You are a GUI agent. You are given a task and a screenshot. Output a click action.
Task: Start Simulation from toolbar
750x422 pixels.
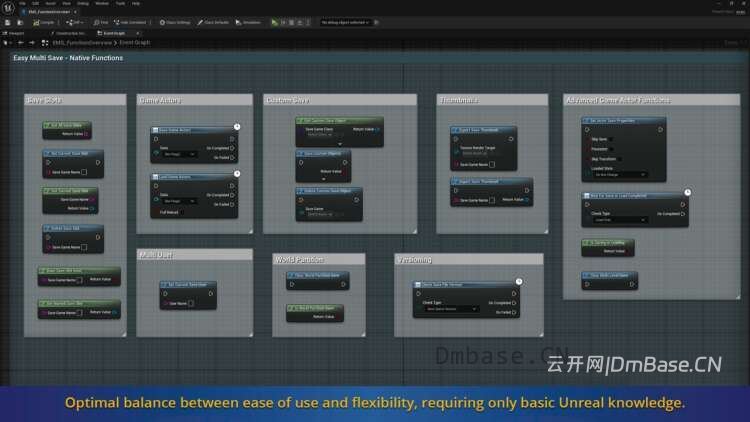pyautogui.click(x=248, y=22)
